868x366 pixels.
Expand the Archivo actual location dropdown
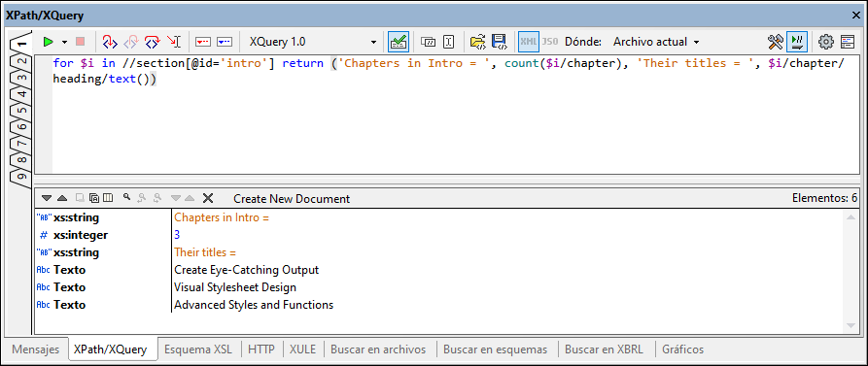pos(656,42)
